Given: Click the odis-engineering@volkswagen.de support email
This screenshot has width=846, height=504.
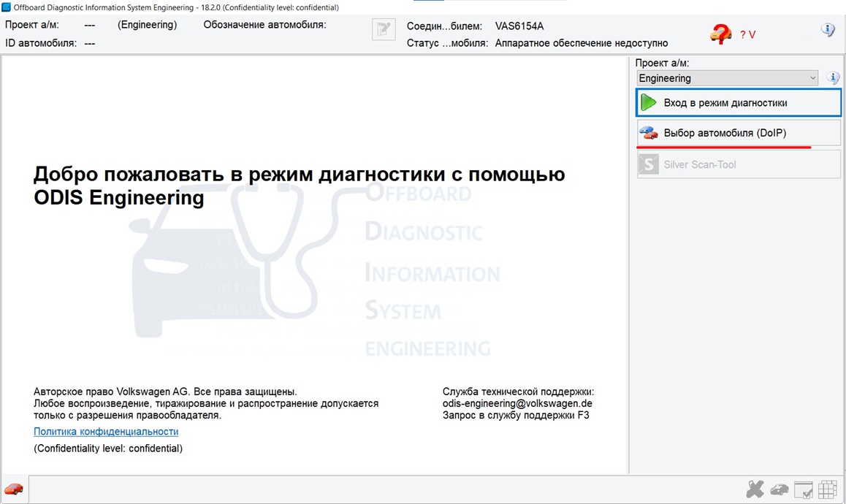Looking at the screenshot, I should click(x=517, y=403).
